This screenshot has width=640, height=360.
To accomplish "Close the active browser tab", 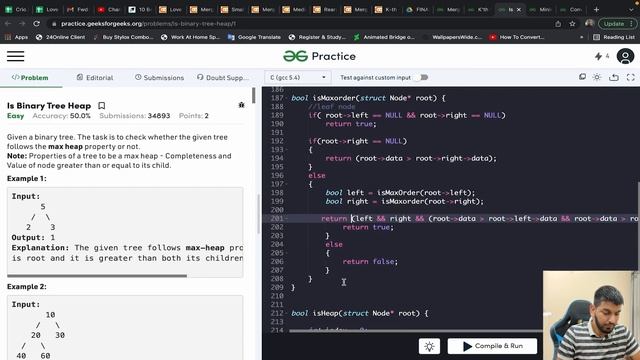I will pyautogui.click(x=519, y=9).
